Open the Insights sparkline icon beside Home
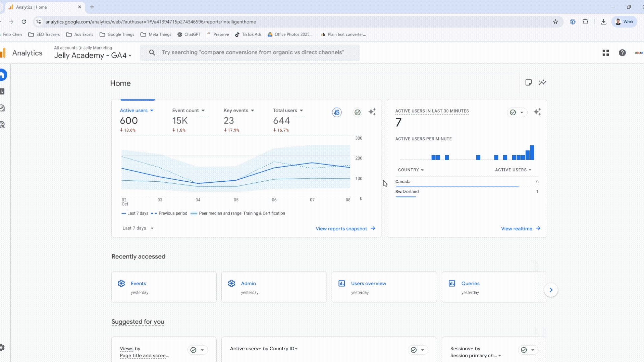644x362 pixels. 542,82
